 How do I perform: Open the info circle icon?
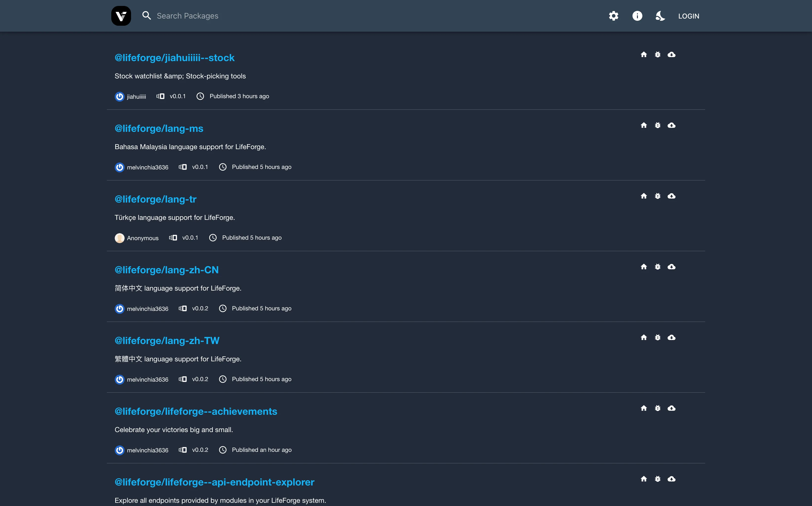point(637,16)
